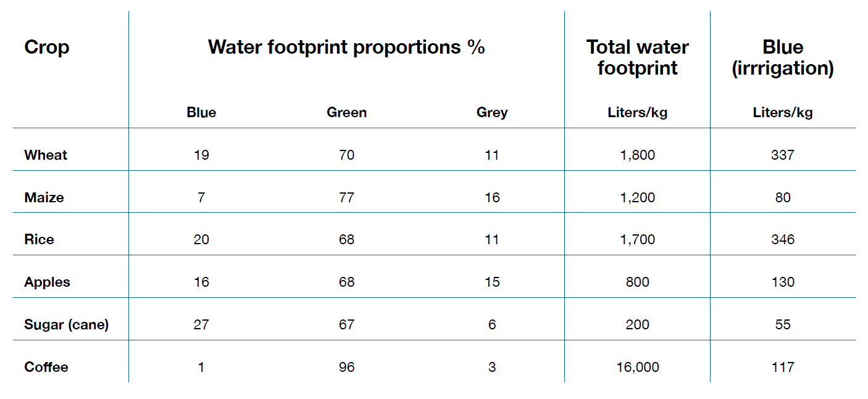Click the Blue (irrrigation) column header

782,57
